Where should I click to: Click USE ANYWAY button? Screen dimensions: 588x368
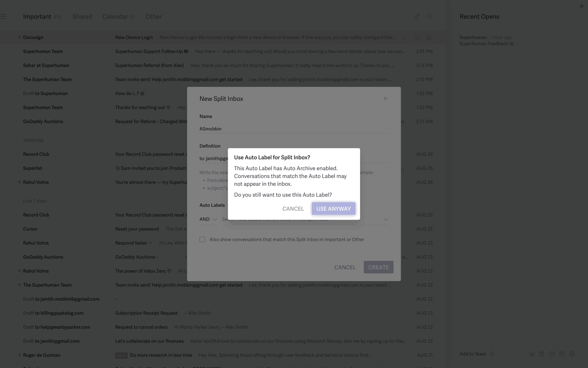click(334, 209)
